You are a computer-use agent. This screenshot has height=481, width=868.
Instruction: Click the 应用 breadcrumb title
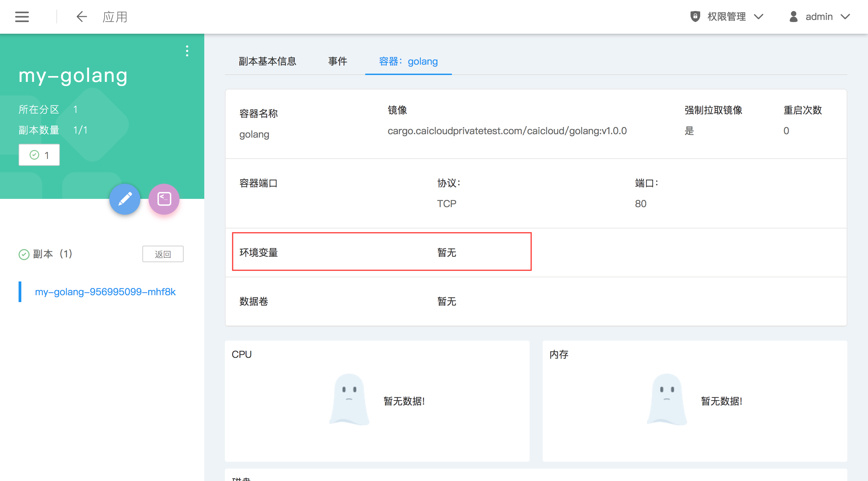(115, 17)
